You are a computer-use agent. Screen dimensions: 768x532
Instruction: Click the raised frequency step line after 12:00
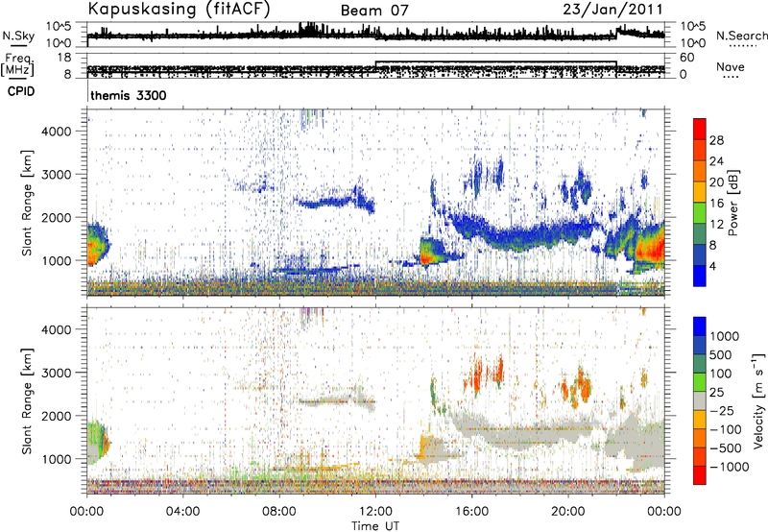point(495,62)
